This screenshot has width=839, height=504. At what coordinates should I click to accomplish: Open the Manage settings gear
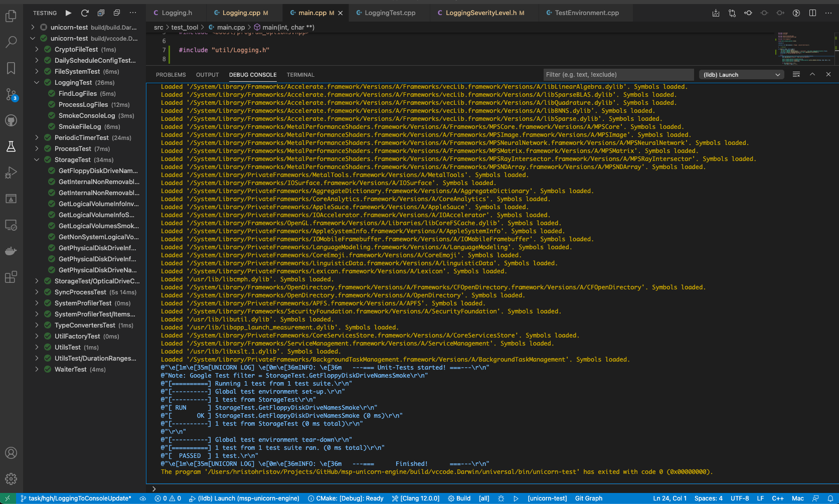(x=11, y=479)
